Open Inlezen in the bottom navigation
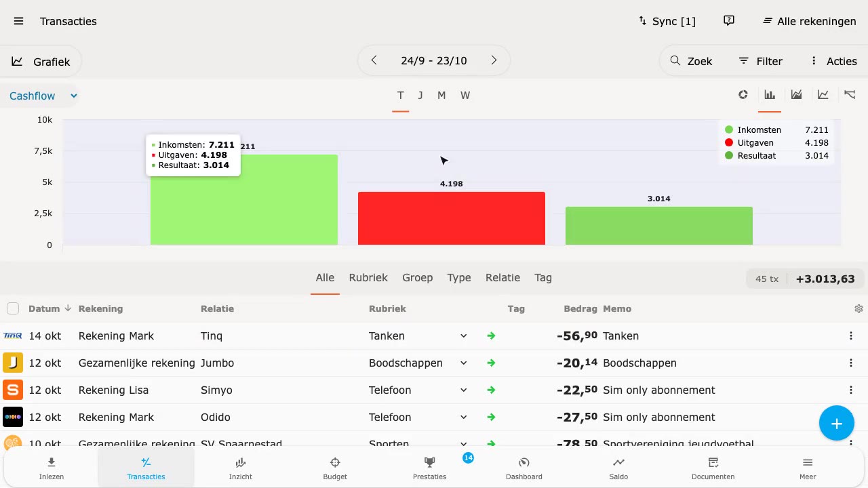This screenshot has width=868, height=488. coord(52,468)
